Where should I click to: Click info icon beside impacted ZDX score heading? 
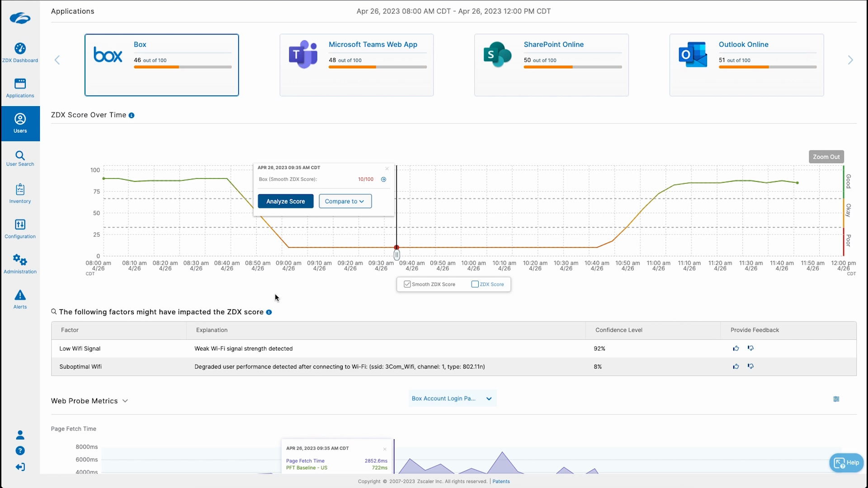coord(269,312)
